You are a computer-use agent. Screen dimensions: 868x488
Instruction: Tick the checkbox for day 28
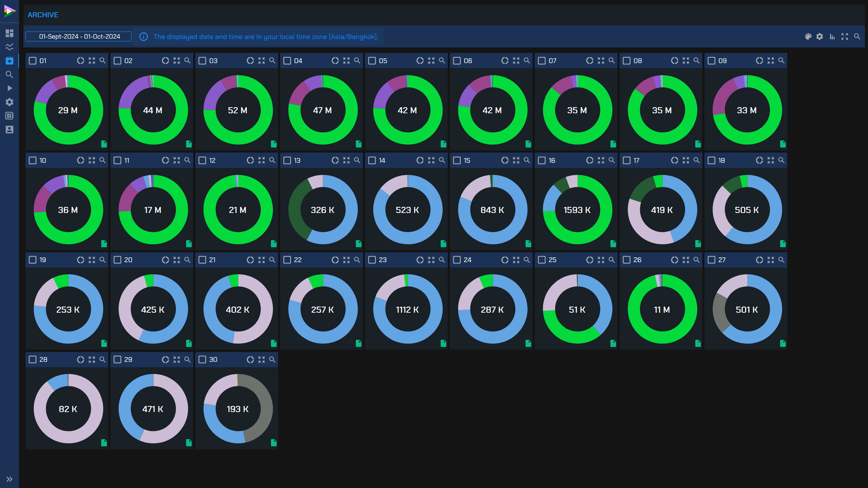tap(33, 359)
